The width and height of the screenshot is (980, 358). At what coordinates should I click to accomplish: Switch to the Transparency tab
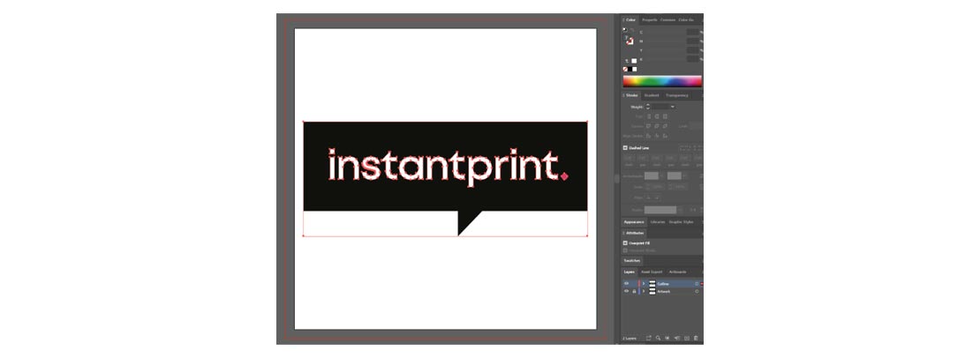pyautogui.click(x=677, y=95)
